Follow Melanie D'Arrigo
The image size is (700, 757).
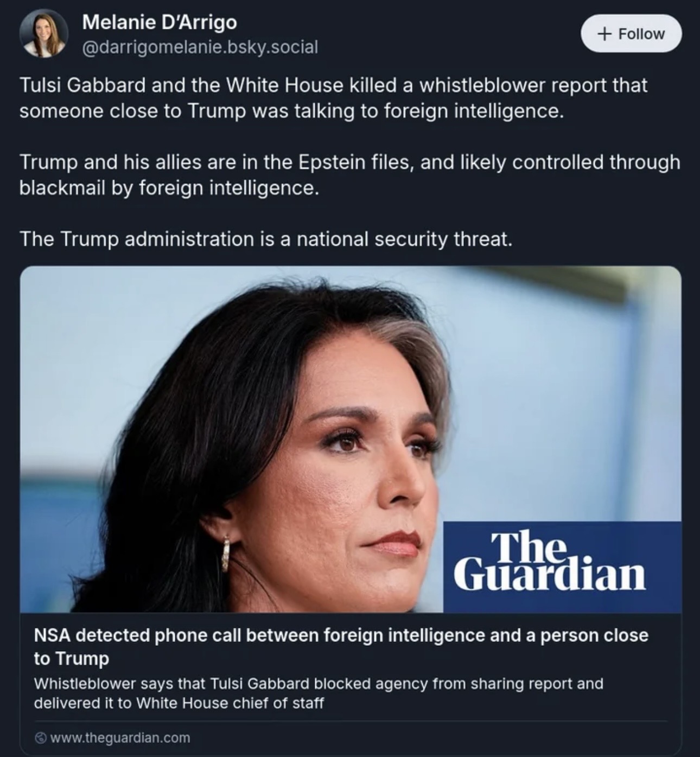(631, 34)
